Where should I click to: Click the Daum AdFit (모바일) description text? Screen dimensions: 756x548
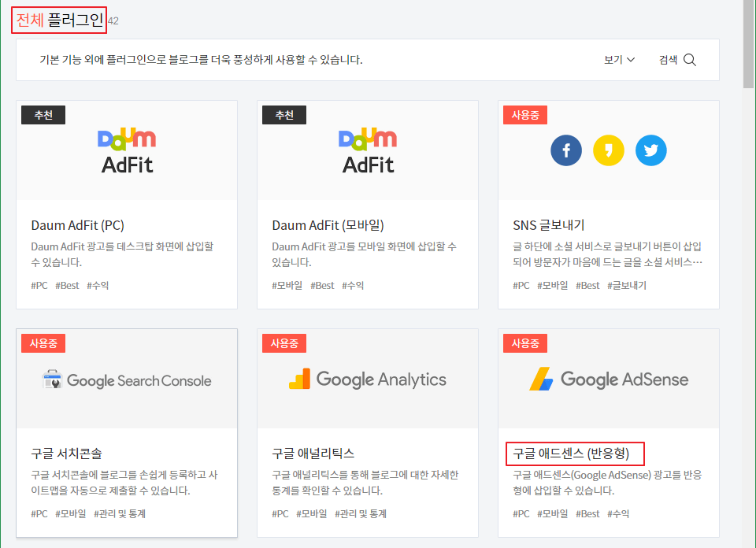365,254
